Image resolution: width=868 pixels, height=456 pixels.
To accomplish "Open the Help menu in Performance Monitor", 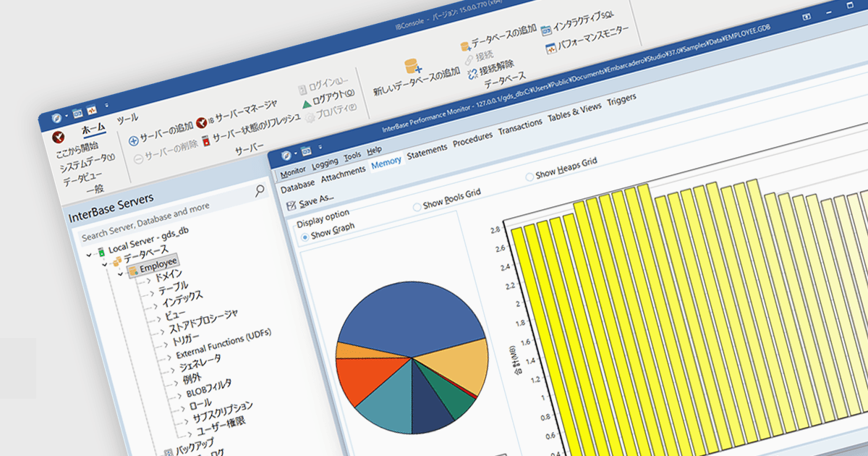I will coord(374,151).
